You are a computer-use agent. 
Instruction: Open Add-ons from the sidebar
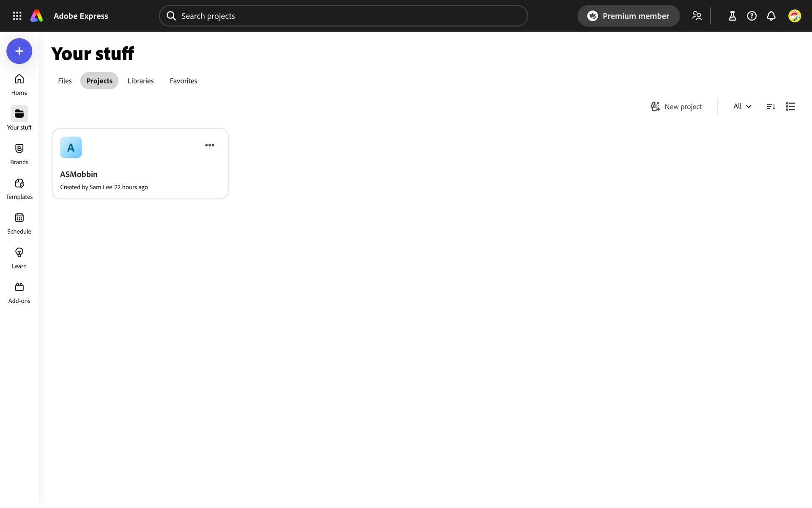19,293
